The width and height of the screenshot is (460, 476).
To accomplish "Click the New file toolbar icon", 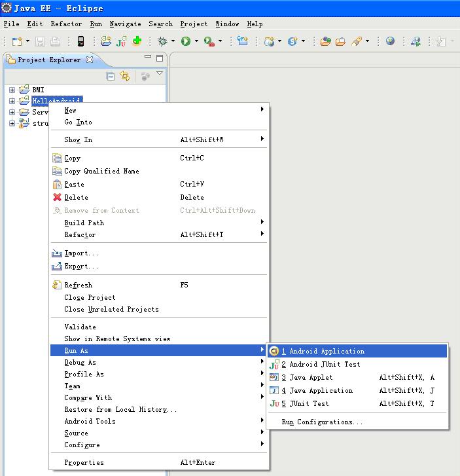I will click(16, 41).
